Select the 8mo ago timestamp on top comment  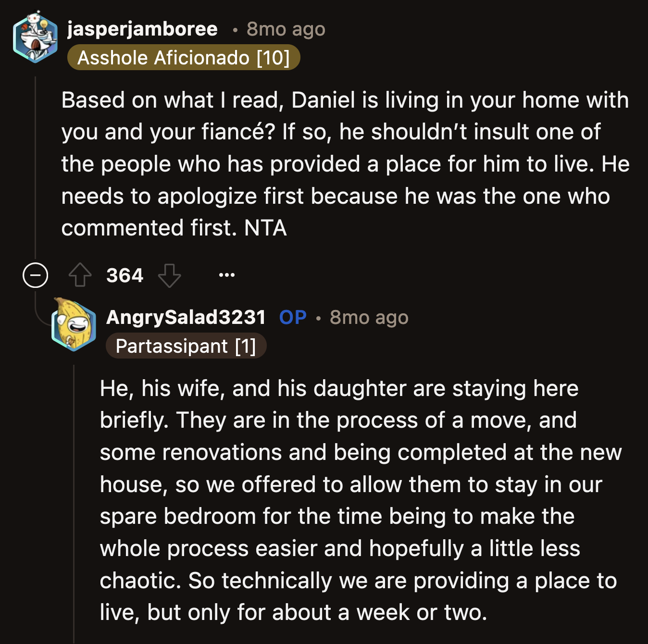(x=286, y=29)
